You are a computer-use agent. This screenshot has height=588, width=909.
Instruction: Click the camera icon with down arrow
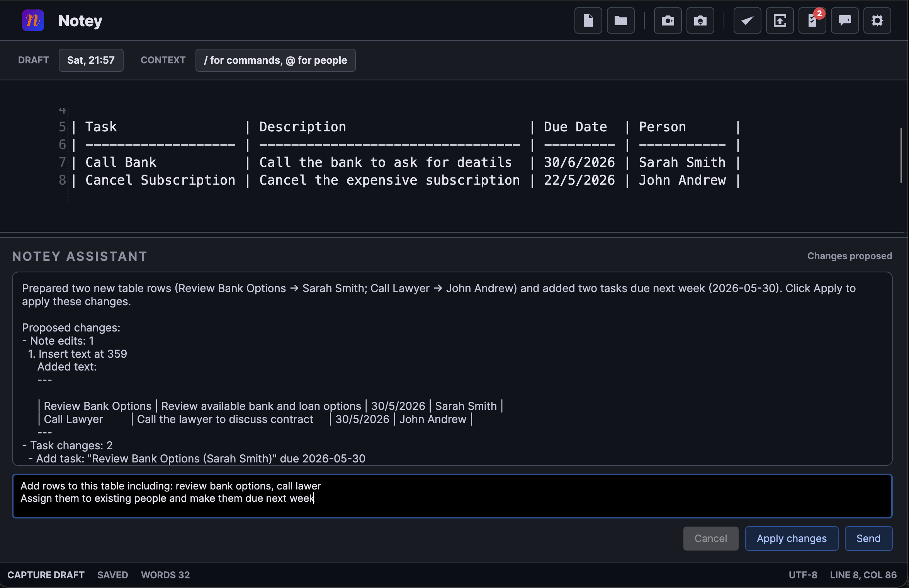(700, 20)
